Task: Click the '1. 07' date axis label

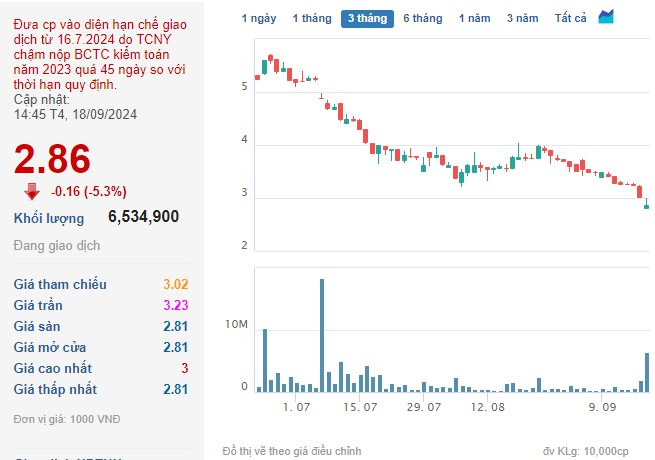Action: pos(296,407)
